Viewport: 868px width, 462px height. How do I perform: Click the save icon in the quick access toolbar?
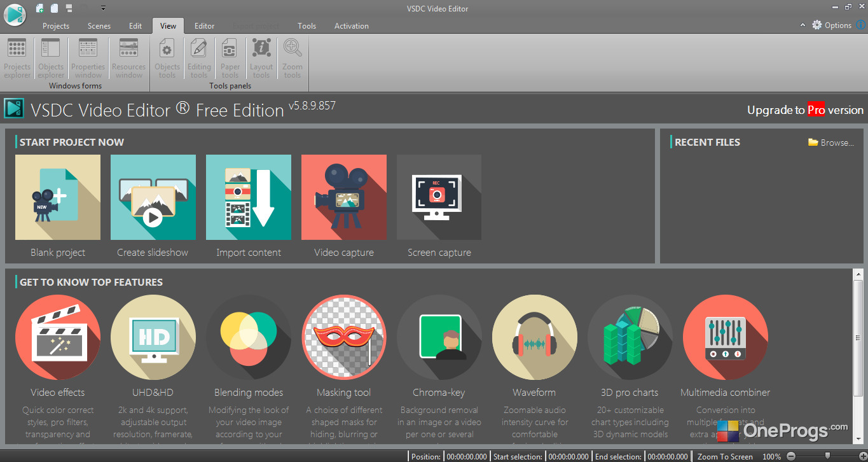click(x=69, y=8)
